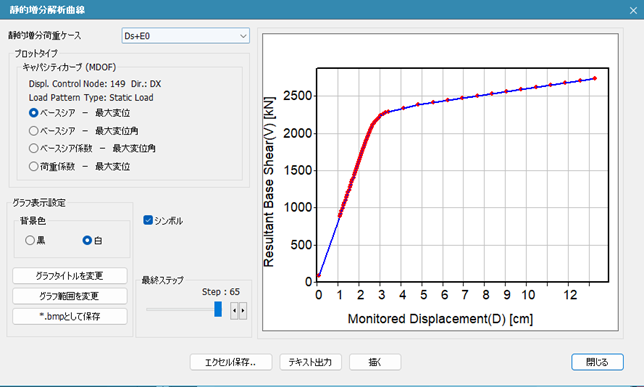This screenshot has height=387, width=644.
Task: Decrease step with left arrow stepper
Action: [x=234, y=311]
